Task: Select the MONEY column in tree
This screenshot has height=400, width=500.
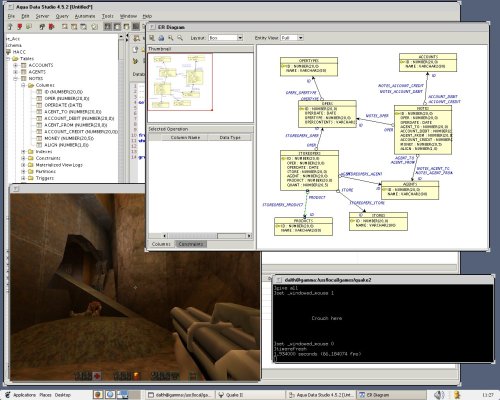Action: click(69, 138)
